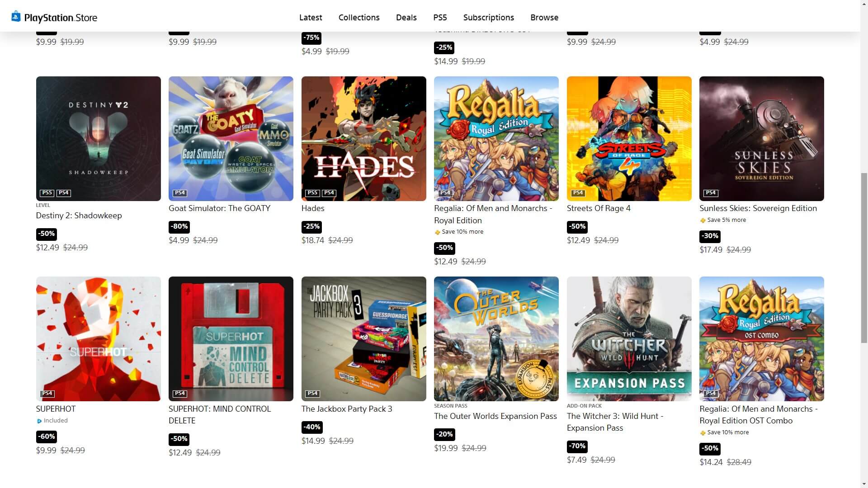Click the PlayStation Store logo icon
The height and width of the screenshot is (488, 868).
pyautogui.click(x=16, y=16)
